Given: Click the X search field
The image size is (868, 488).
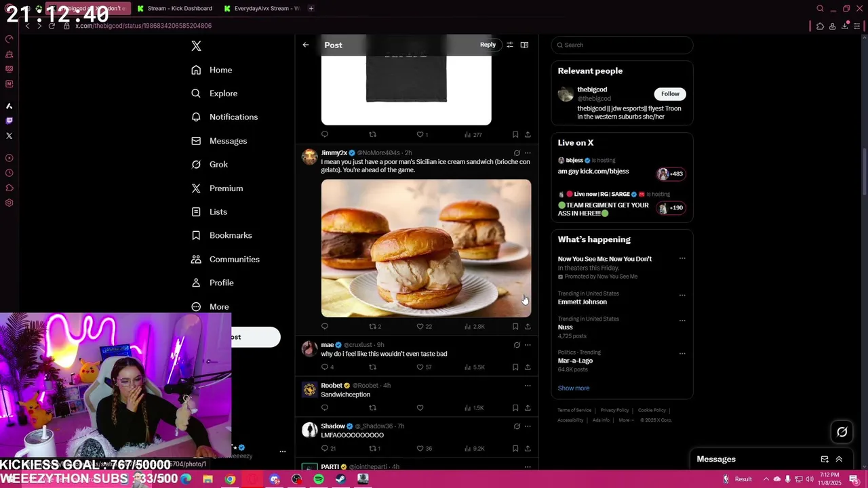Looking at the screenshot, I should [x=622, y=45].
